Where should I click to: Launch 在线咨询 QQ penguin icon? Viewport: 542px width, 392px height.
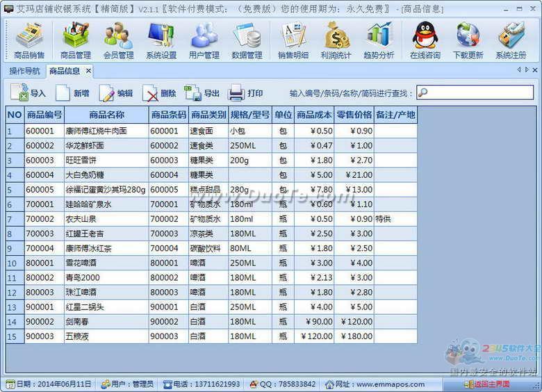[425, 39]
